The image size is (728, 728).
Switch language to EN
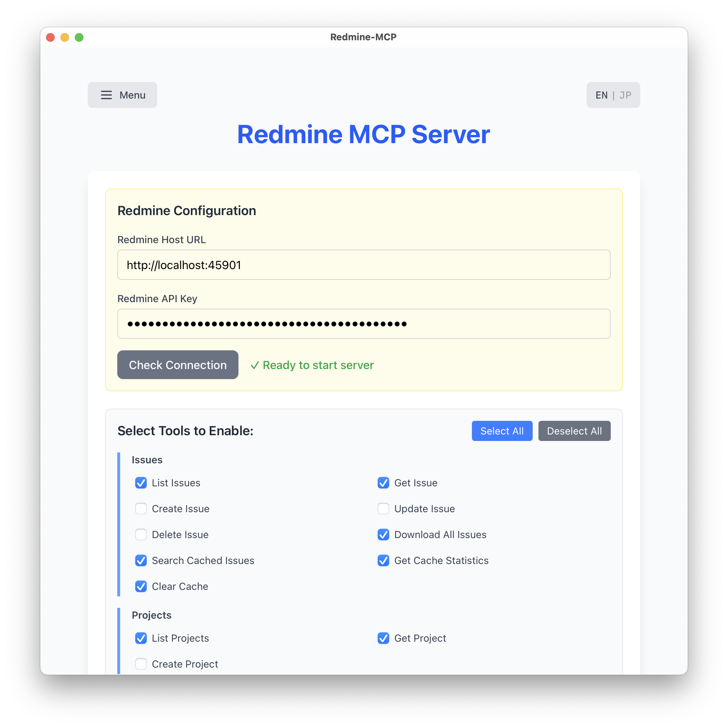tap(601, 95)
